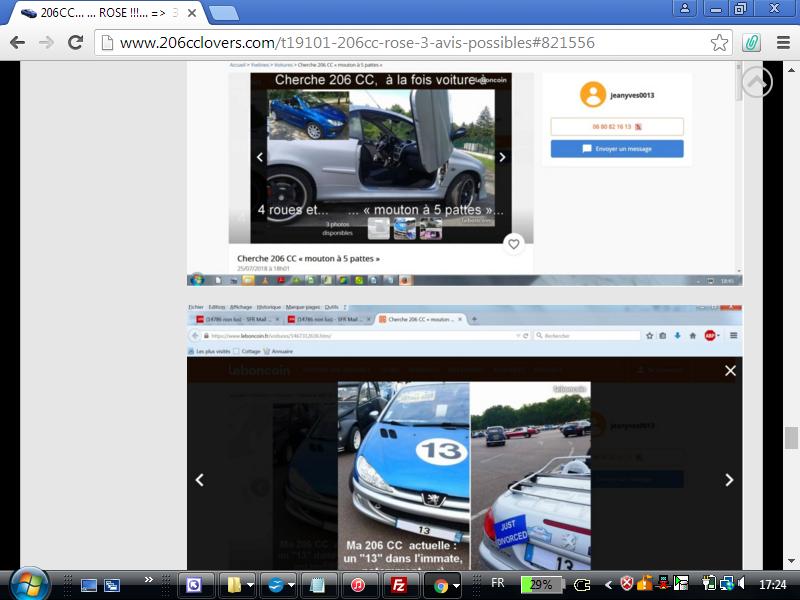Click the red-crossed monitor tray icon
Viewport: 800px width, 600px height.
click(x=663, y=583)
